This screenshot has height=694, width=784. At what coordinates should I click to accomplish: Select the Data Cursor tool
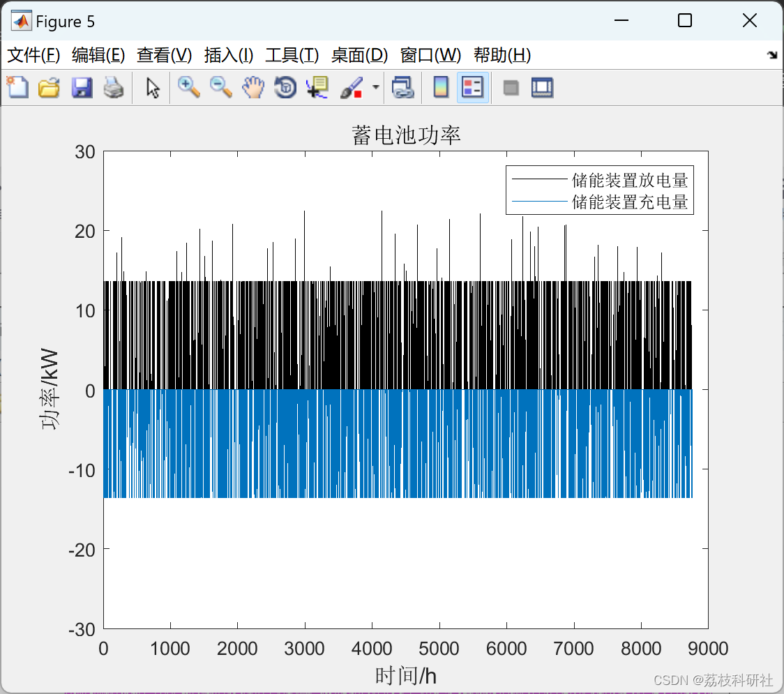pyautogui.click(x=317, y=87)
